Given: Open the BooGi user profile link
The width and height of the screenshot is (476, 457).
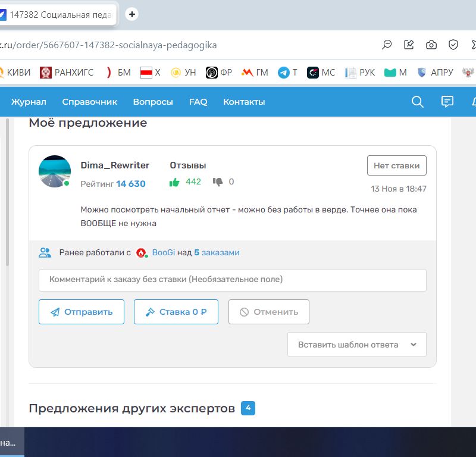Looking at the screenshot, I should pyautogui.click(x=164, y=252).
